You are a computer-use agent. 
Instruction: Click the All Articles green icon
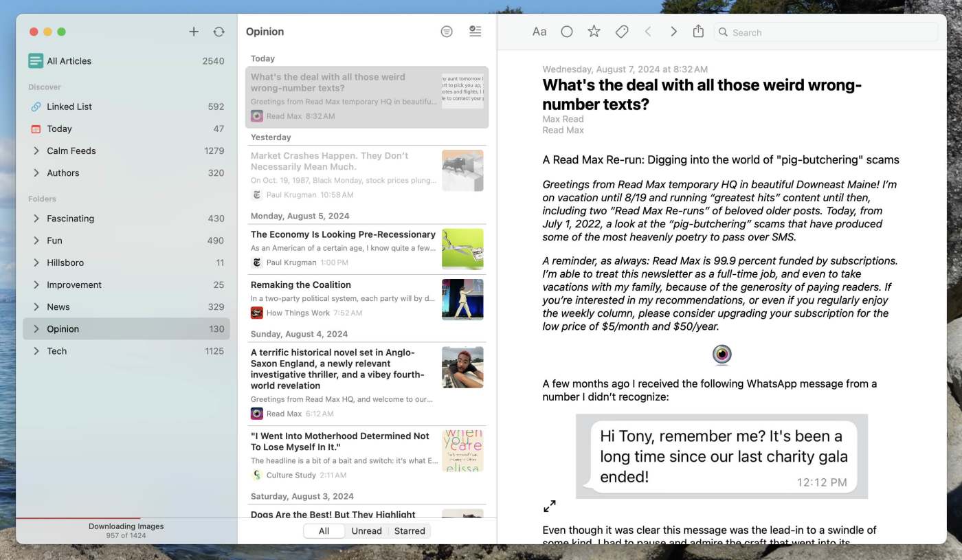coord(36,60)
